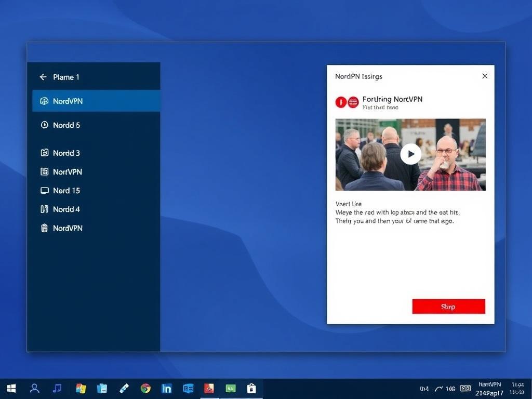Open the Outlook icon in taskbar
Screen dimensions: 532x399
(x=188, y=389)
